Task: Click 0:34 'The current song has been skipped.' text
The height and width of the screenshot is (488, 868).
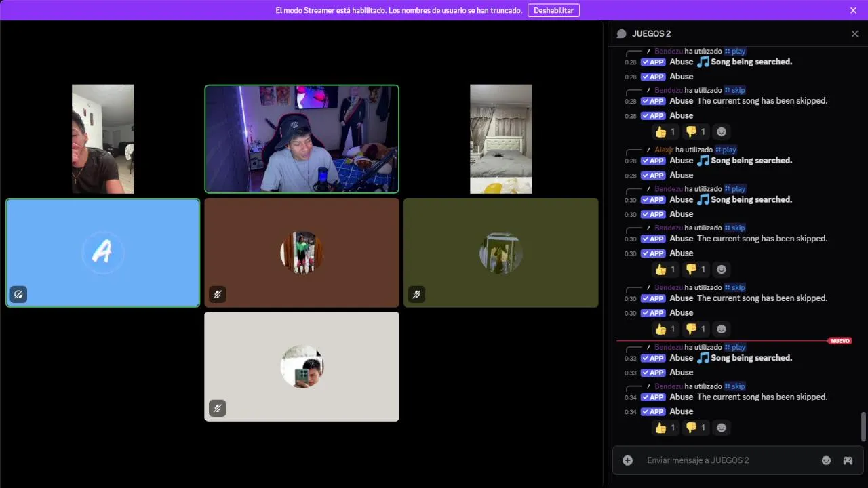Action: pyautogui.click(x=762, y=397)
